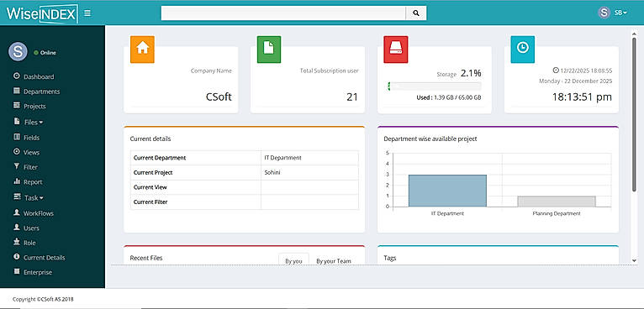Image resolution: width=644 pixels, height=309 pixels.
Task: Click the subscription user count 21
Action: click(x=352, y=97)
